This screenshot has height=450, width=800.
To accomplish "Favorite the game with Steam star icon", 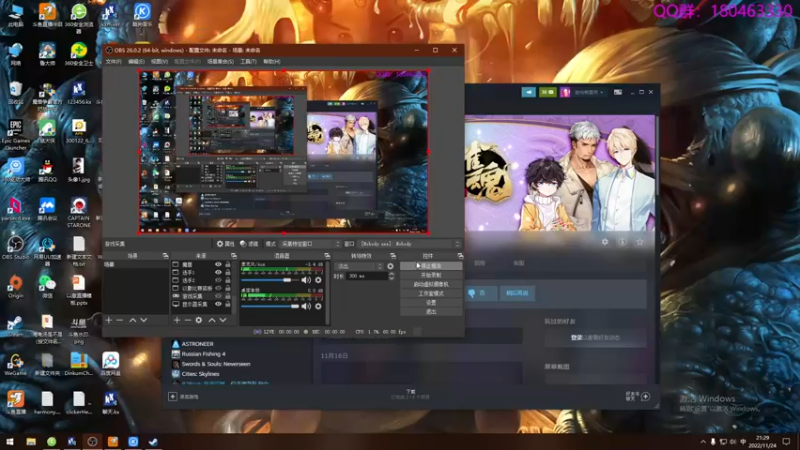I will coord(639,242).
